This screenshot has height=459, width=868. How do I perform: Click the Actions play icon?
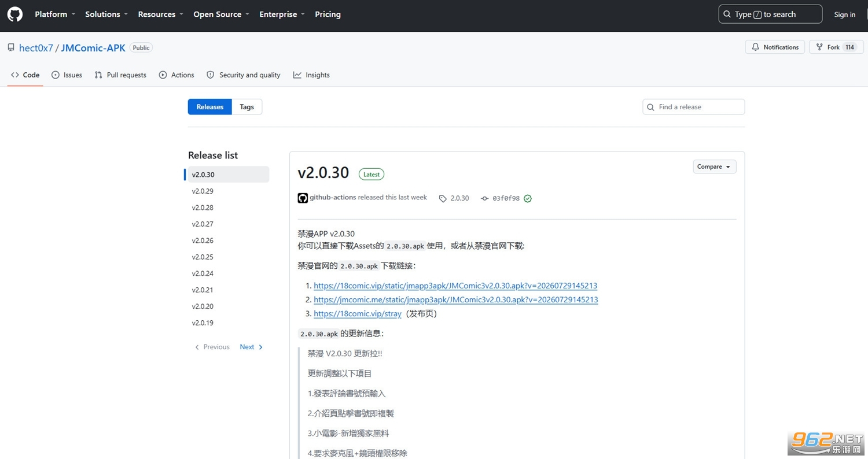tap(163, 75)
